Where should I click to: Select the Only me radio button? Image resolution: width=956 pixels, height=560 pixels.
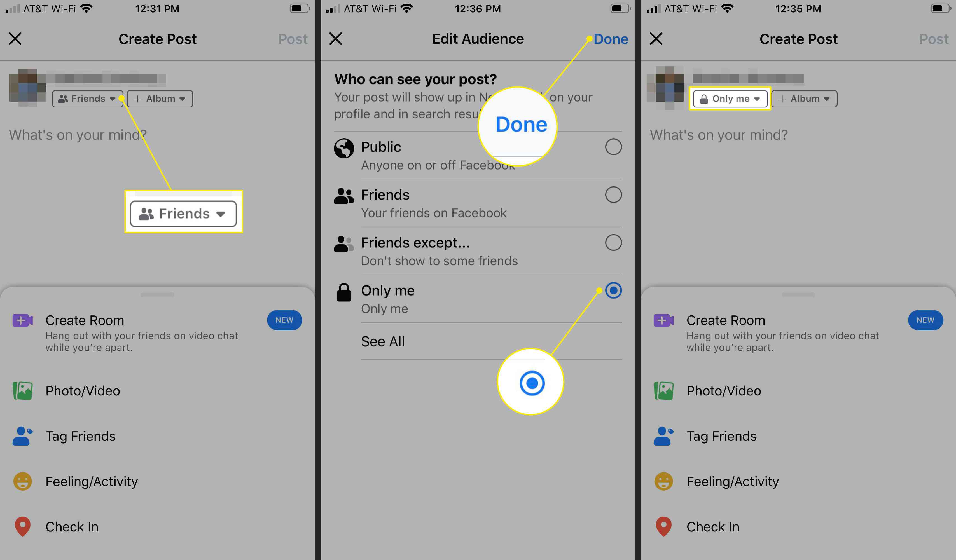(x=613, y=289)
